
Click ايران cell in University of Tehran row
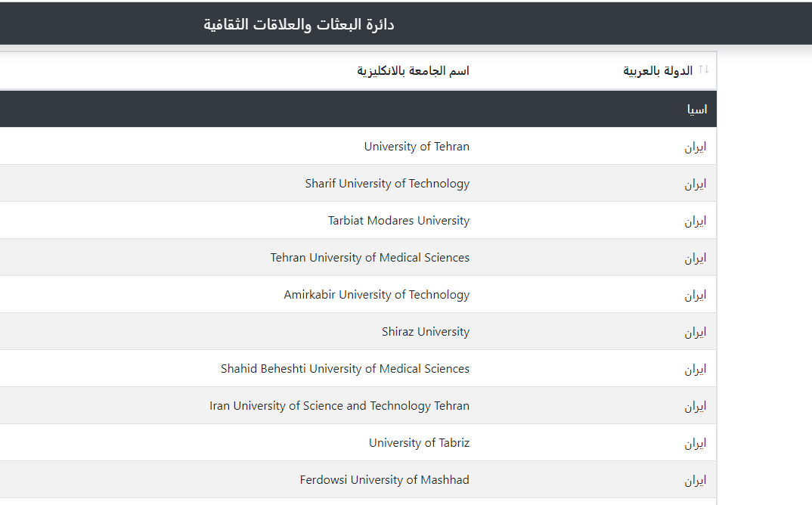point(696,147)
